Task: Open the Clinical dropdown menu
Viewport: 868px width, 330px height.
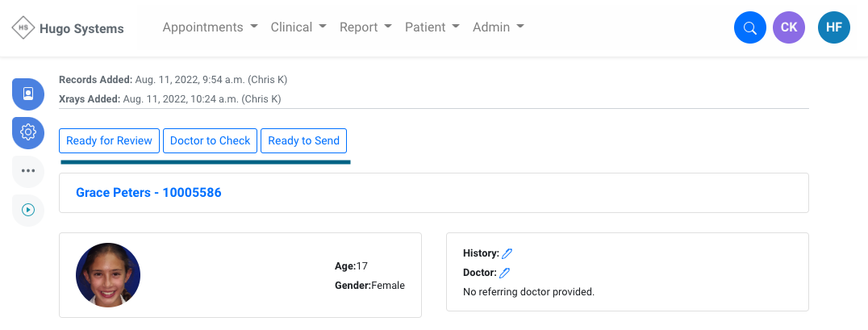Action: (298, 27)
